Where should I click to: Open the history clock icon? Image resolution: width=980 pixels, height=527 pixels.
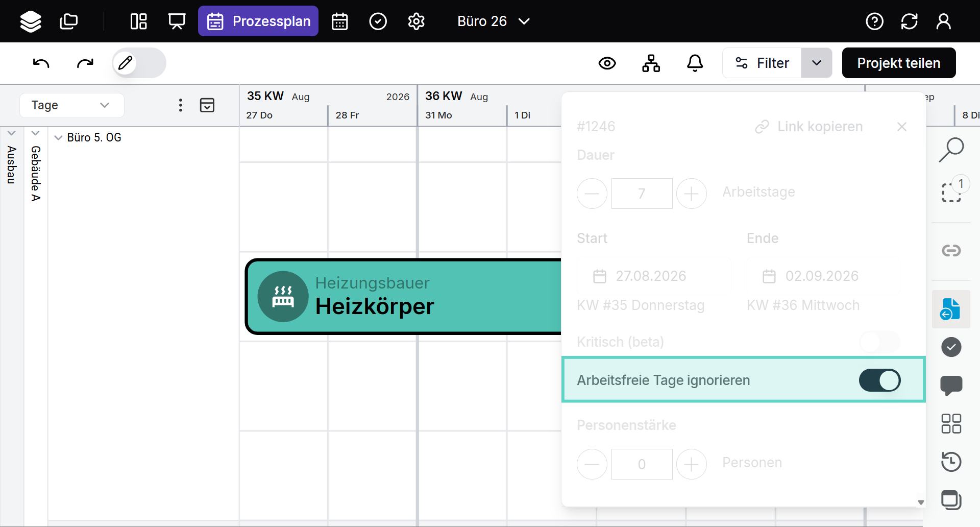click(x=951, y=462)
